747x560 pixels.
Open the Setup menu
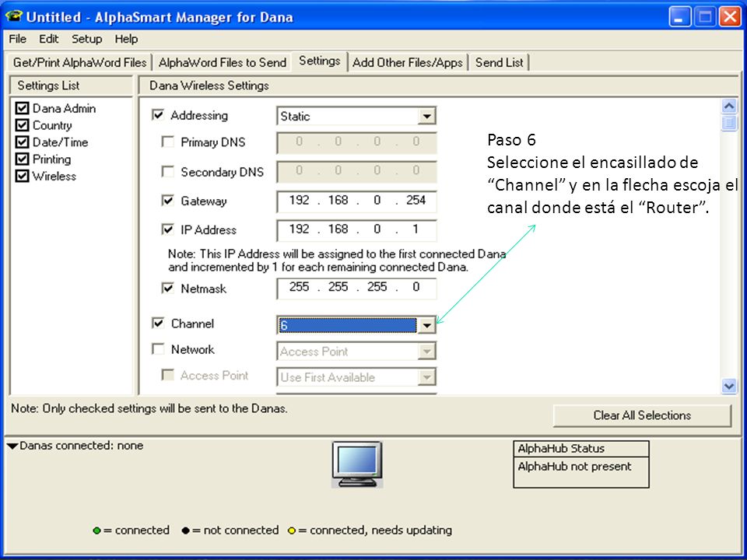[86, 39]
